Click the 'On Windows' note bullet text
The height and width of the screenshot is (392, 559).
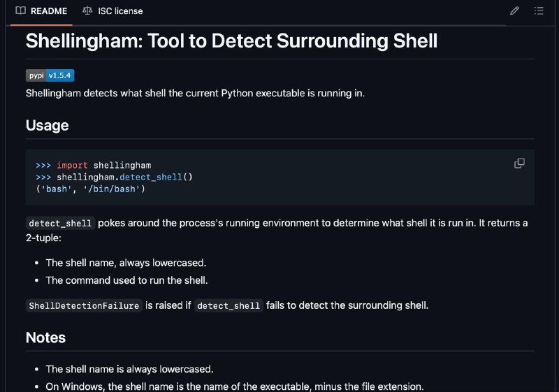coord(235,386)
